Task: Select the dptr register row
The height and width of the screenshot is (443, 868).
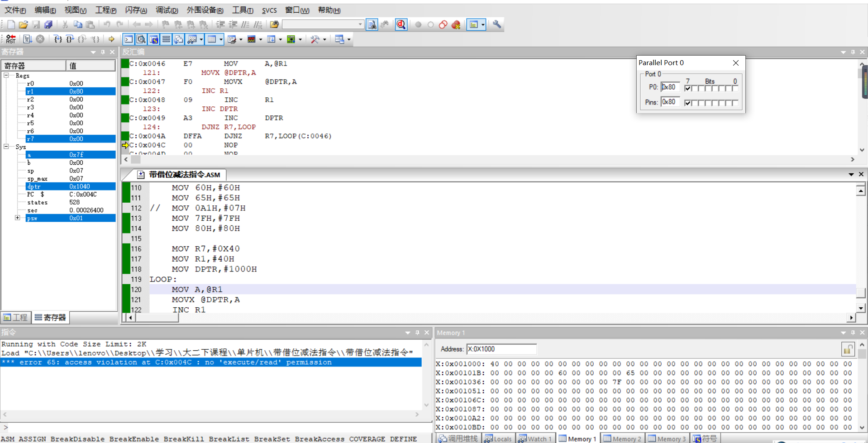Action: point(71,186)
